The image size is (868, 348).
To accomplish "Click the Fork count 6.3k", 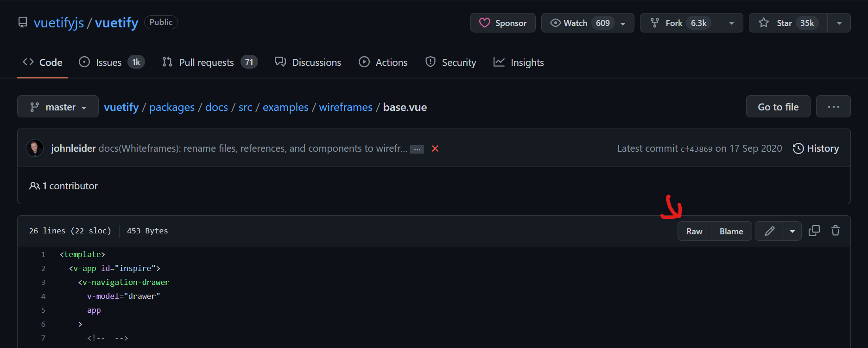I will point(699,23).
